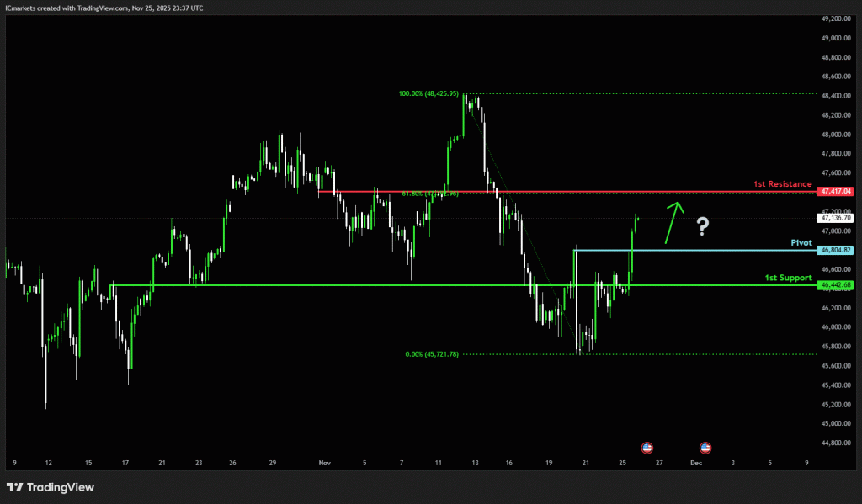Click 44,800.00 on the price scale
The height and width of the screenshot is (504, 862).
point(834,443)
